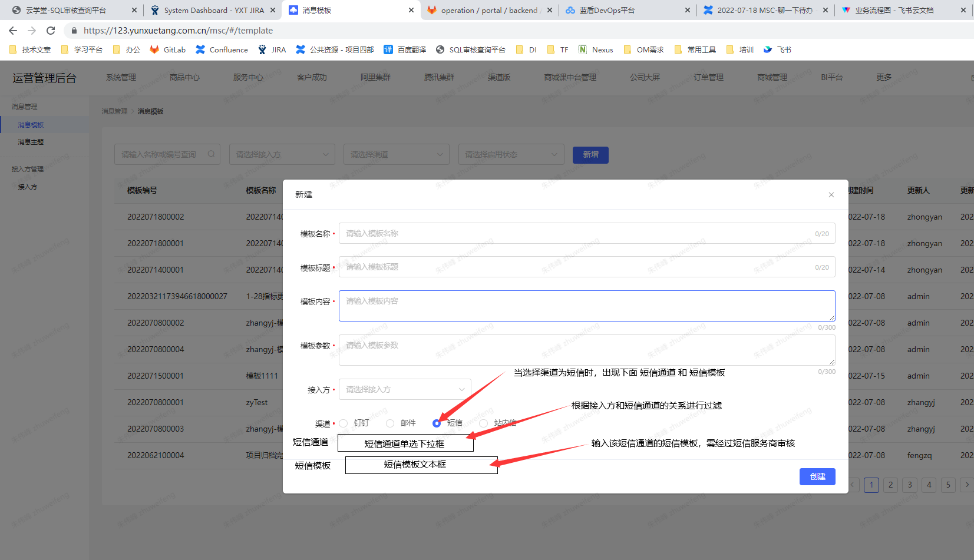The width and height of the screenshot is (974, 560).
Task: Open the 请选择启用状态 filter dropdown
Action: pyautogui.click(x=511, y=154)
